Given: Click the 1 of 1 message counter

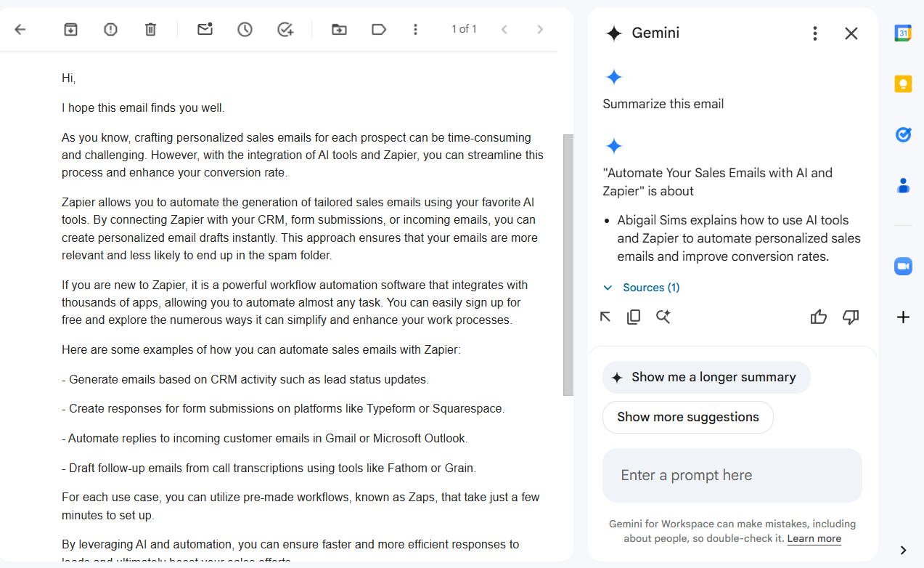Looking at the screenshot, I should [x=464, y=29].
